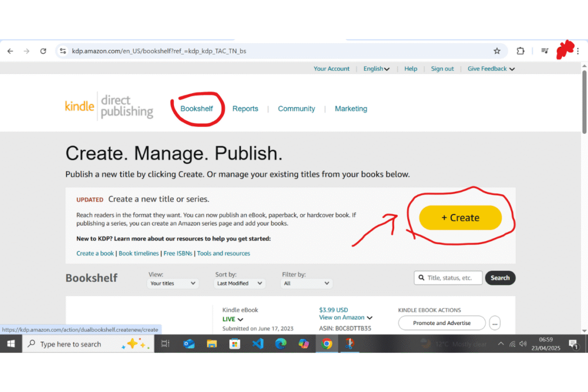Image resolution: width=588 pixels, height=392 pixels.
Task: Click the weather widget in the taskbar
Action: click(453, 344)
